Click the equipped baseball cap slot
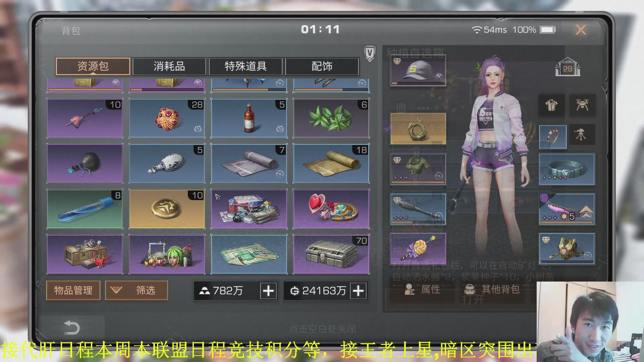The height and width of the screenshot is (362, 644). coord(418,70)
